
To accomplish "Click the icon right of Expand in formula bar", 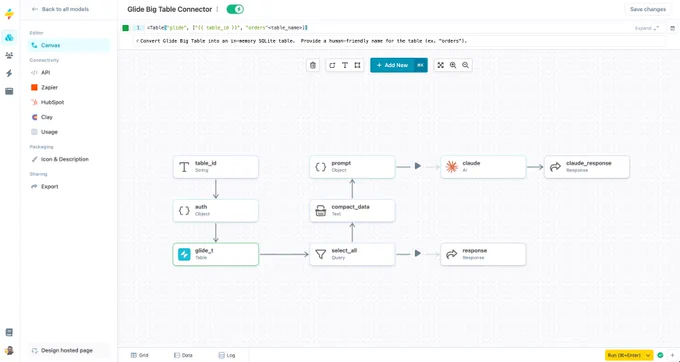I will click(x=673, y=28).
